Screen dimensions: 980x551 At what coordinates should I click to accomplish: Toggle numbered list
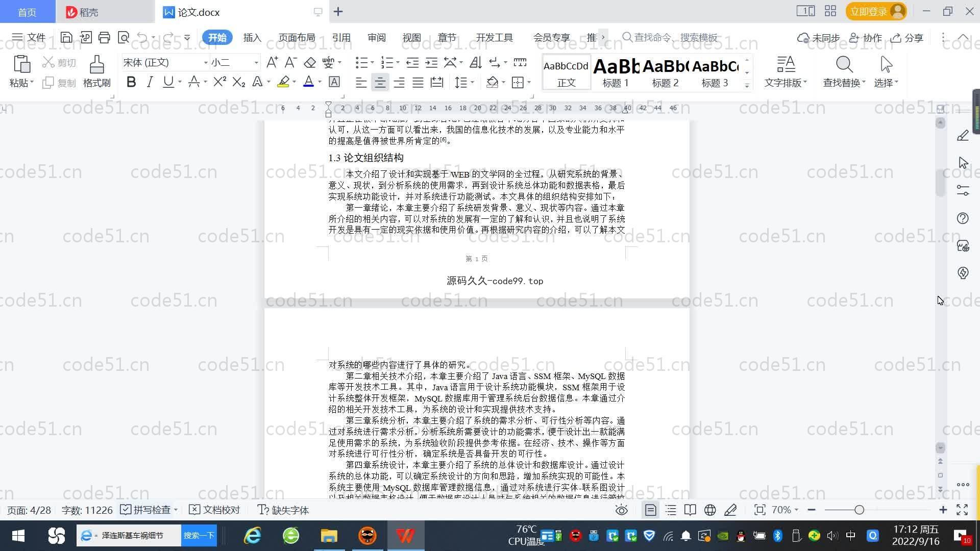(x=387, y=62)
